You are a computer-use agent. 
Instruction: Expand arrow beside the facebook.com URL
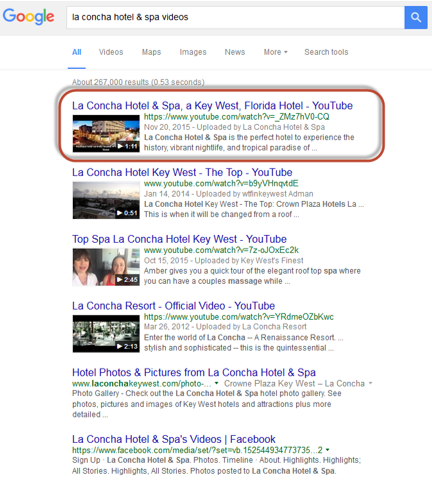328,450
